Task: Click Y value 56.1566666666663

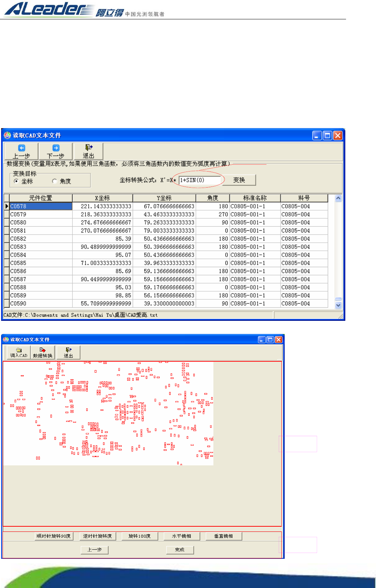Action: point(164,295)
